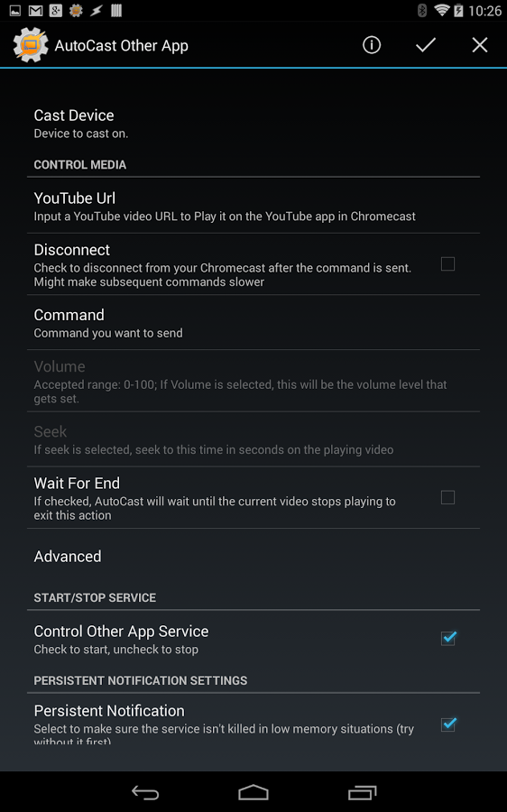Tap the battery status icon
The height and width of the screenshot is (812, 507).
[x=458, y=10]
